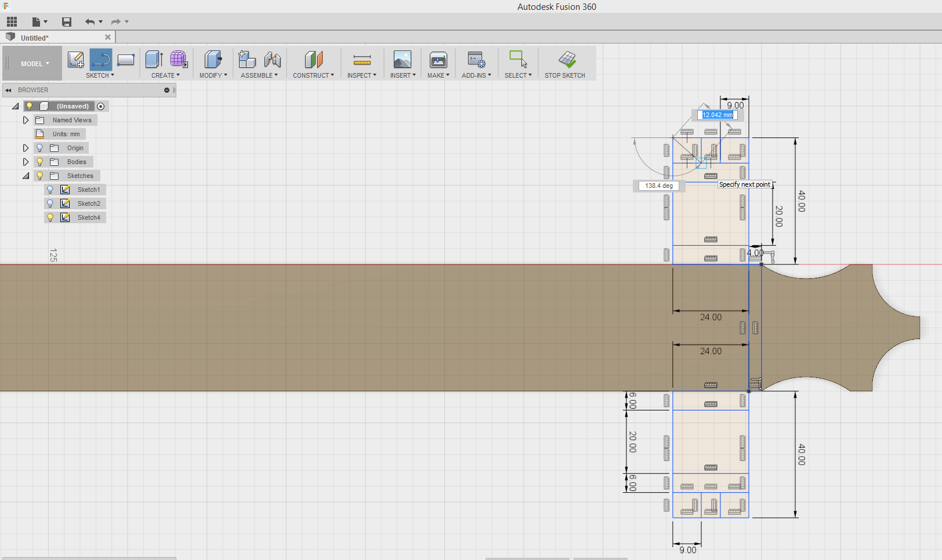942x560 pixels.
Task: Open the MODIFY menu
Action: pyautogui.click(x=213, y=75)
